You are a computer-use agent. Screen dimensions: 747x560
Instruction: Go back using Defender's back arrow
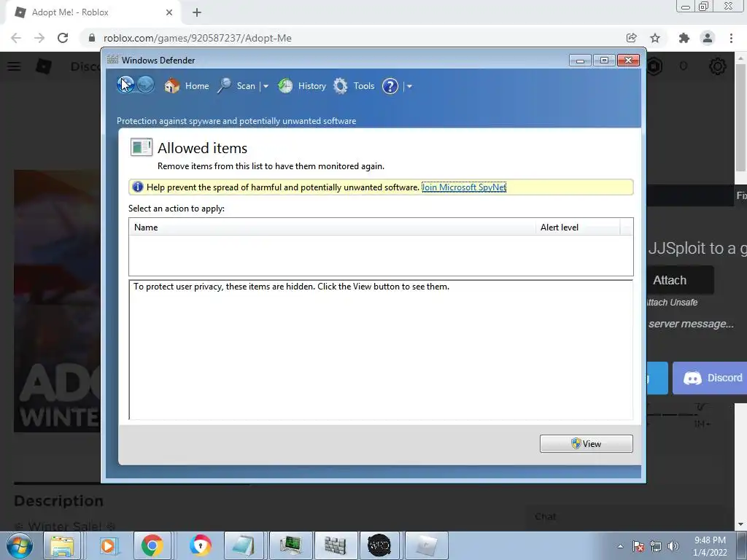click(x=125, y=85)
